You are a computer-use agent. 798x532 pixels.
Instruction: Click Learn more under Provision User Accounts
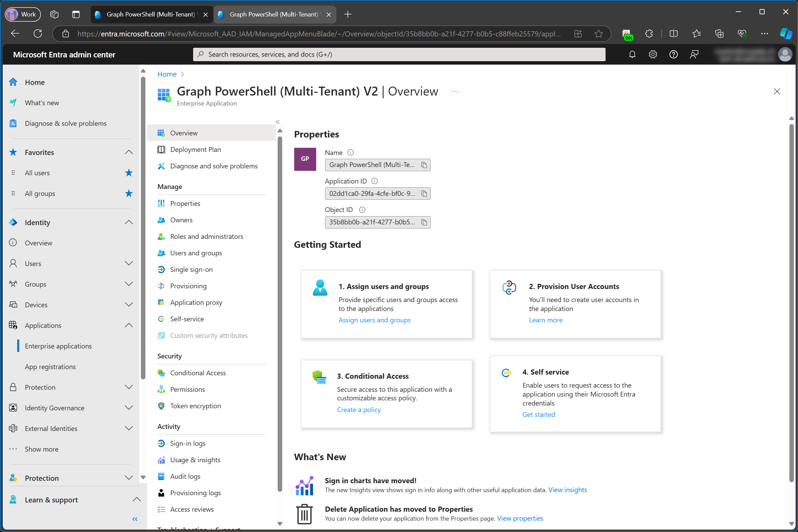546,320
